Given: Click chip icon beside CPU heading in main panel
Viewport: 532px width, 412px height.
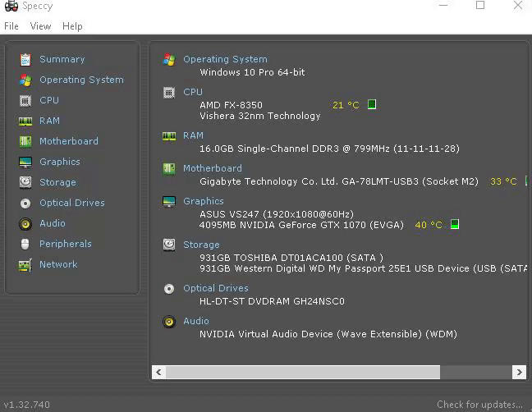Looking at the screenshot, I should 169,93.
